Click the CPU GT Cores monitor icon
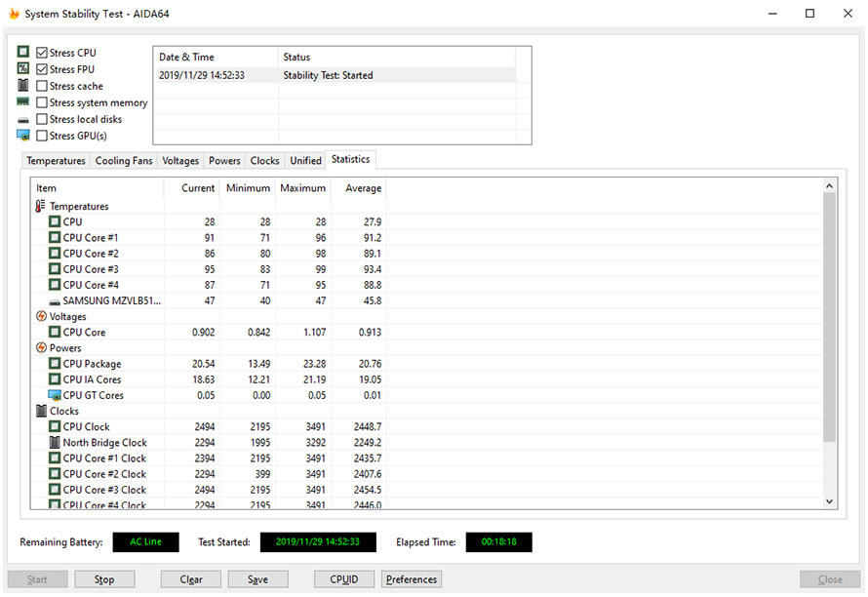The height and width of the screenshot is (597, 868). (x=55, y=395)
